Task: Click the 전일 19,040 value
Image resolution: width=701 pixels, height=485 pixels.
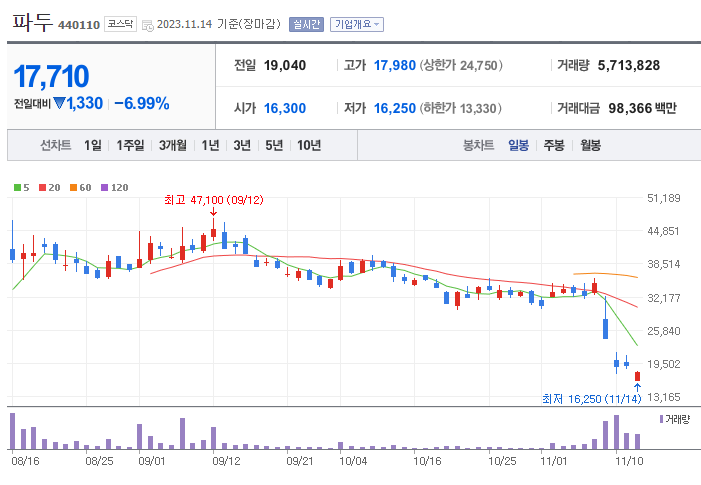Action: pos(285,66)
